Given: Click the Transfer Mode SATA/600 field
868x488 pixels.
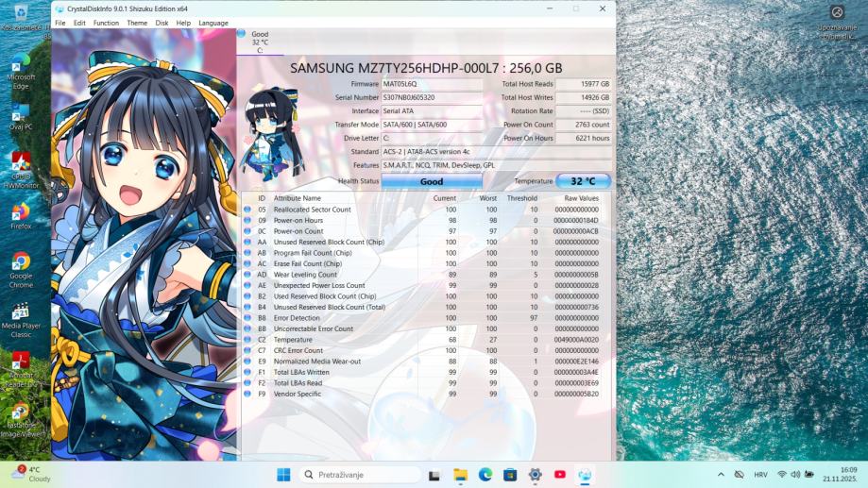Looking at the screenshot, I should click(x=432, y=125).
